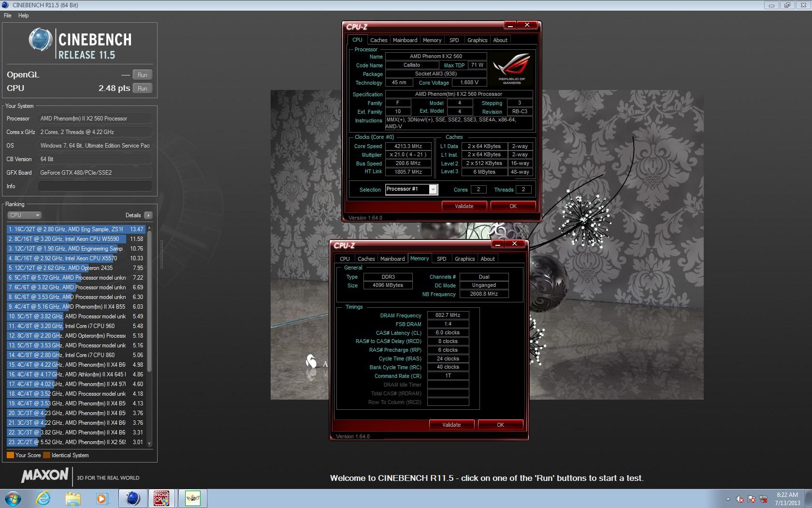Click the Show desktop strip beside the clock
812x508 pixels.
tap(809, 498)
